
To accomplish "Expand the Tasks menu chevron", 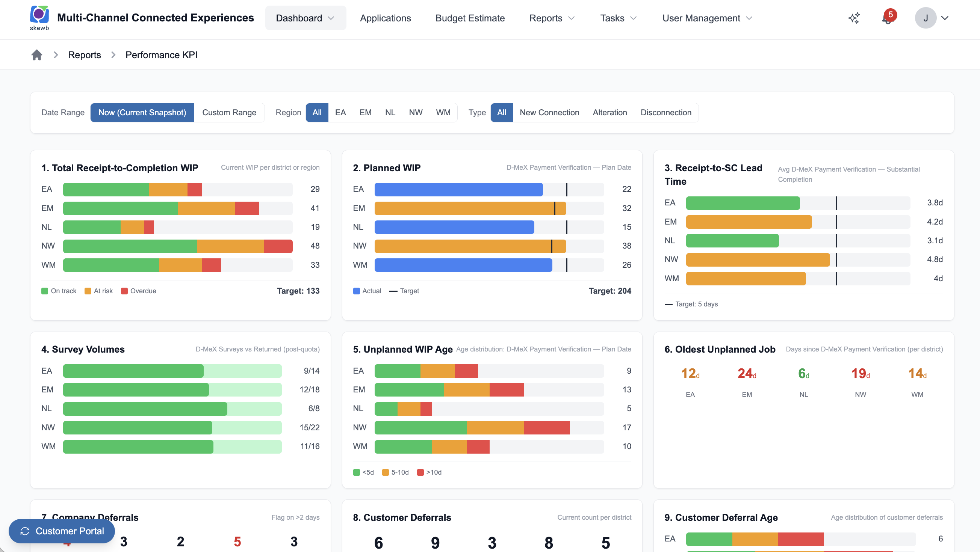I will pyautogui.click(x=633, y=18).
